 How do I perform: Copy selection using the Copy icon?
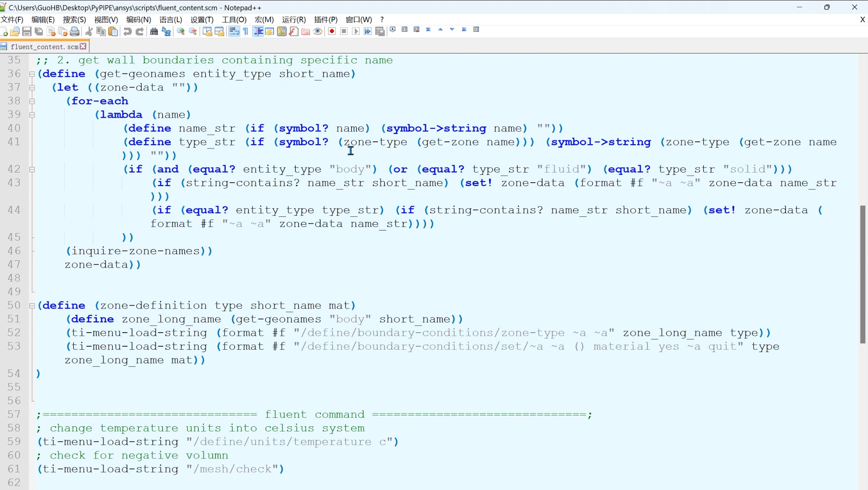tap(101, 31)
